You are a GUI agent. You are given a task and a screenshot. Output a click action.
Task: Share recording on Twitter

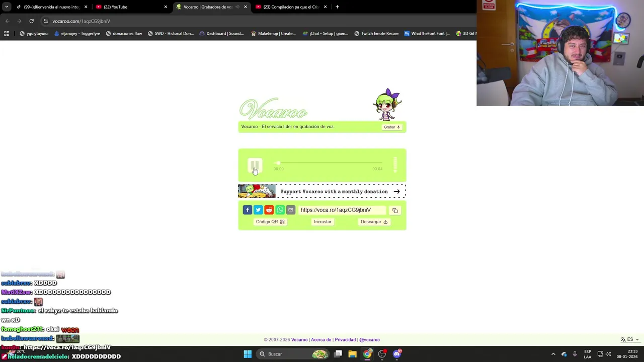258,210
